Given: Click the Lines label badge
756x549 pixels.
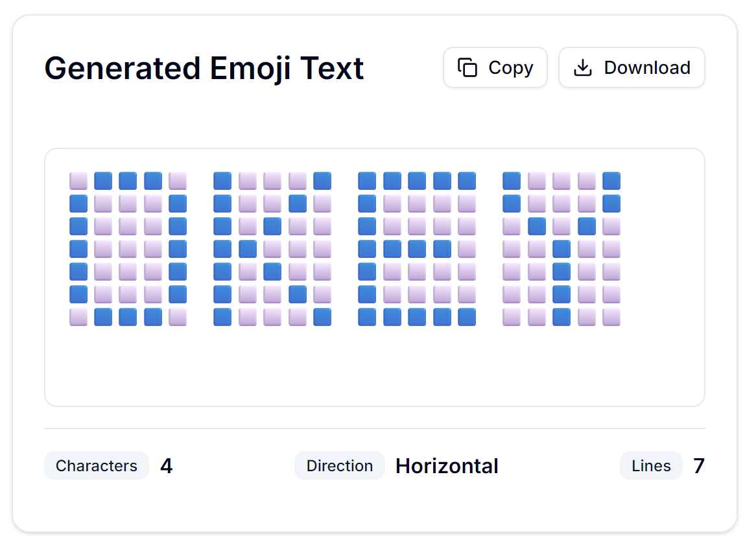Looking at the screenshot, I should point(651,465).
